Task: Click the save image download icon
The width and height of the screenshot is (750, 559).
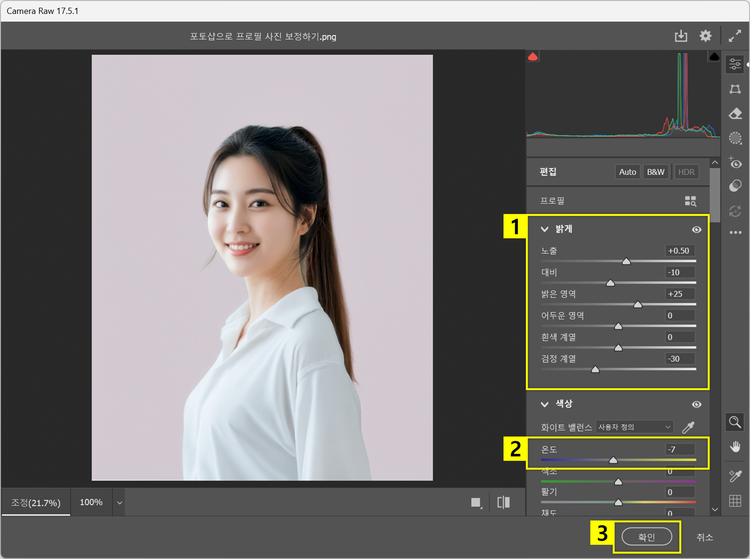Action: [681, 35]
